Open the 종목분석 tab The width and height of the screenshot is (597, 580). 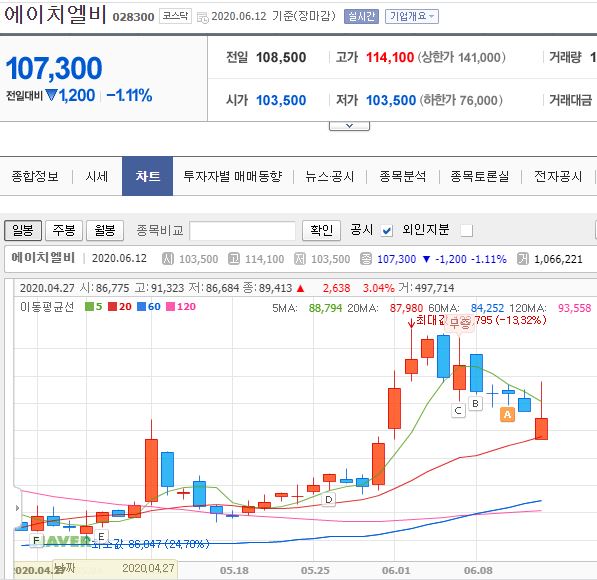402,176
